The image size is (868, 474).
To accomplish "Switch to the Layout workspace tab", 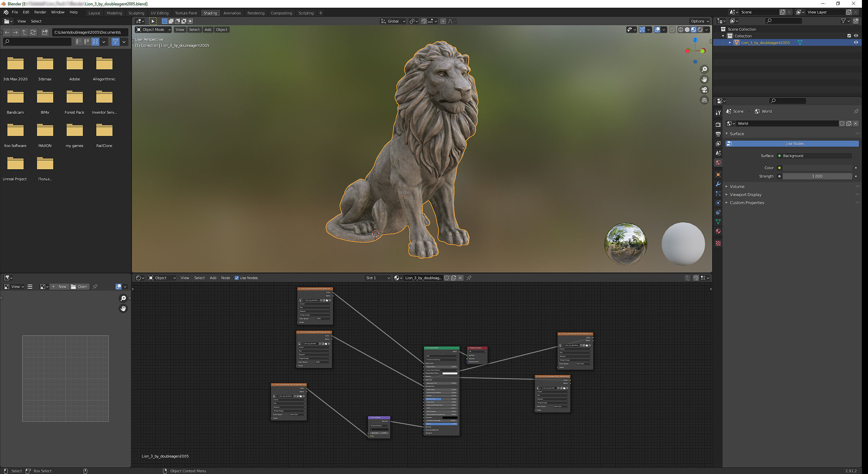I will [94, 13].
